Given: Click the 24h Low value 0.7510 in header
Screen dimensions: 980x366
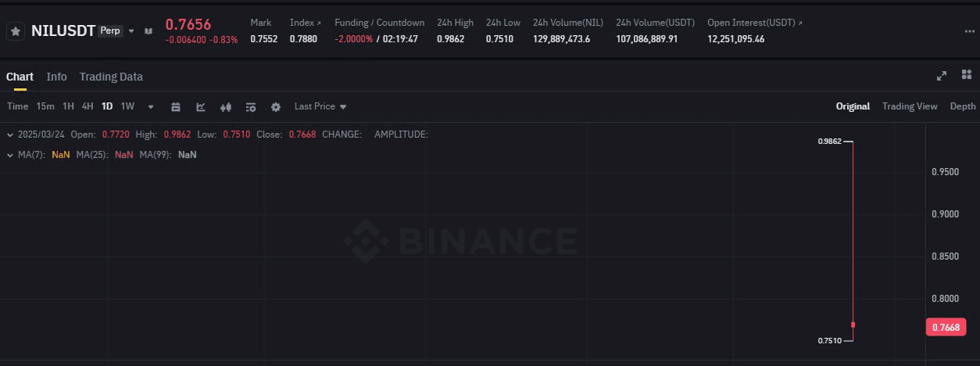Looking at the screenshot, I should [x=499, y=39].
